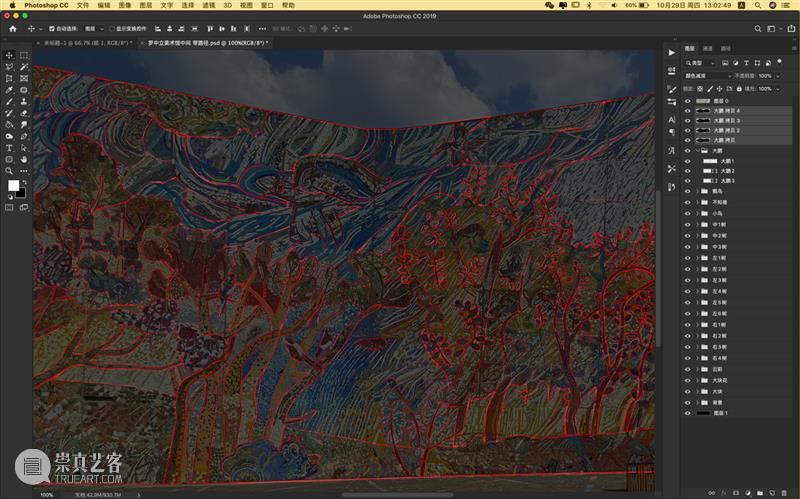The width and height of the screenshot is (800, 499).
Task: Select the Eraser tool
Action: point(24,113)
